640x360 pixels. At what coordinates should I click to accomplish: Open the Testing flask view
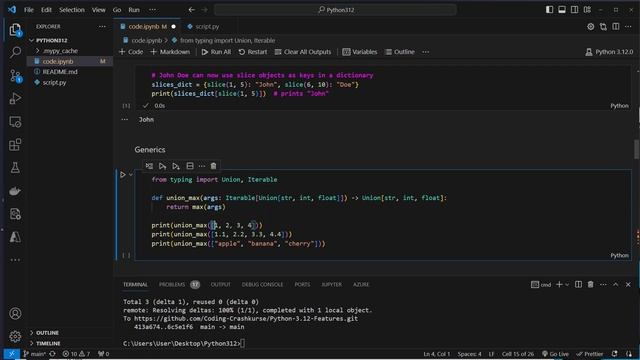pyautogui.click(x=15, y=168)
